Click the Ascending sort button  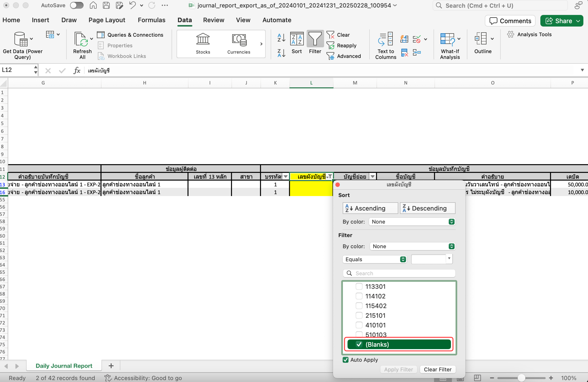click(x=370, y=208)
